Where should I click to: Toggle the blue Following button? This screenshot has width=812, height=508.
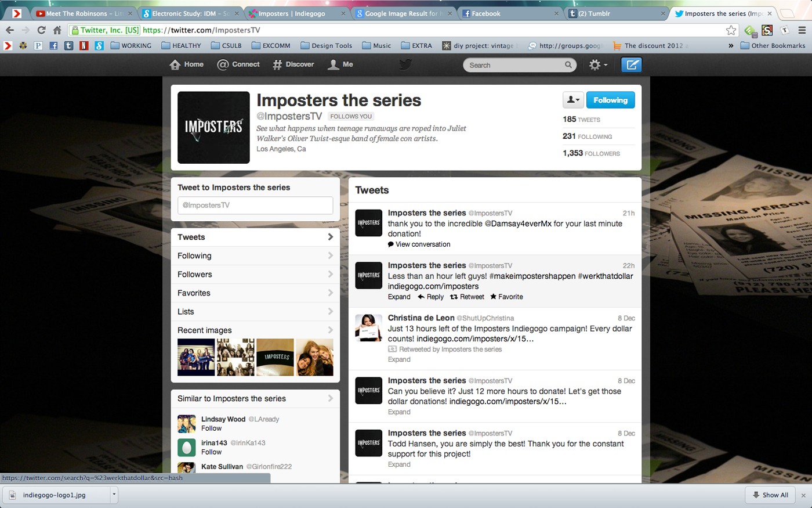click(610, 100)
